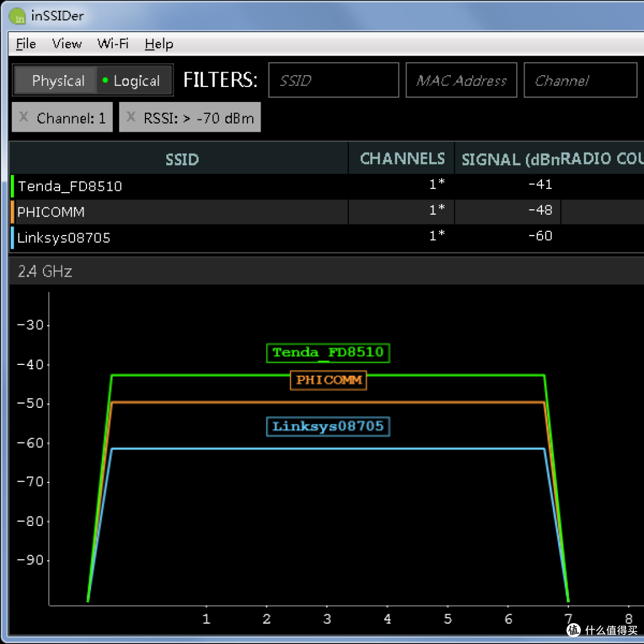This screenshot has width=644, height=644.
Task: Select the PHICOMM network row
Action: pos(327,212)
